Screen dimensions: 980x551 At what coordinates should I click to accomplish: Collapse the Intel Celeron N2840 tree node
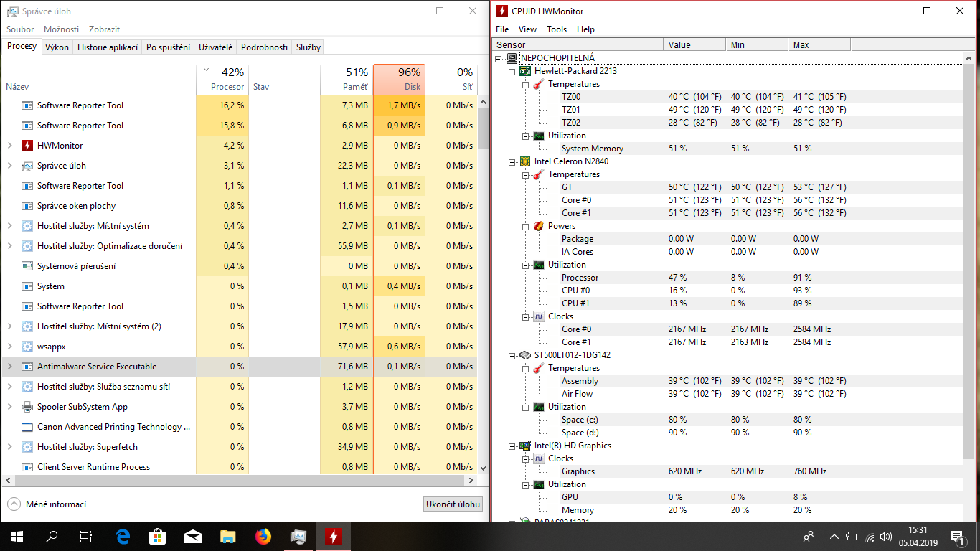[512, 161]
